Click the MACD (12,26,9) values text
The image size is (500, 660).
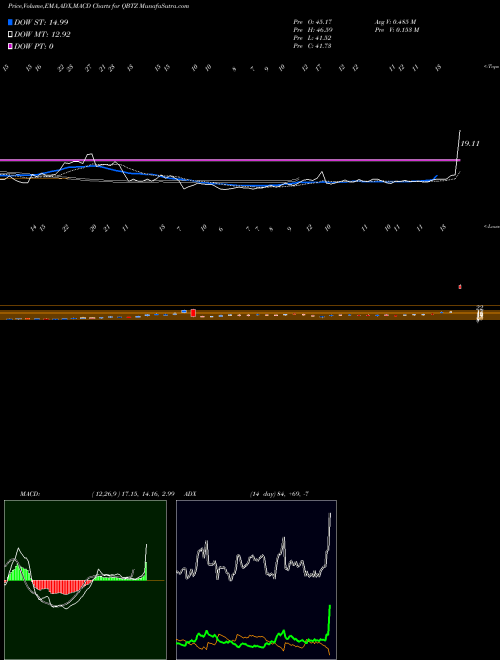[133, 493]
